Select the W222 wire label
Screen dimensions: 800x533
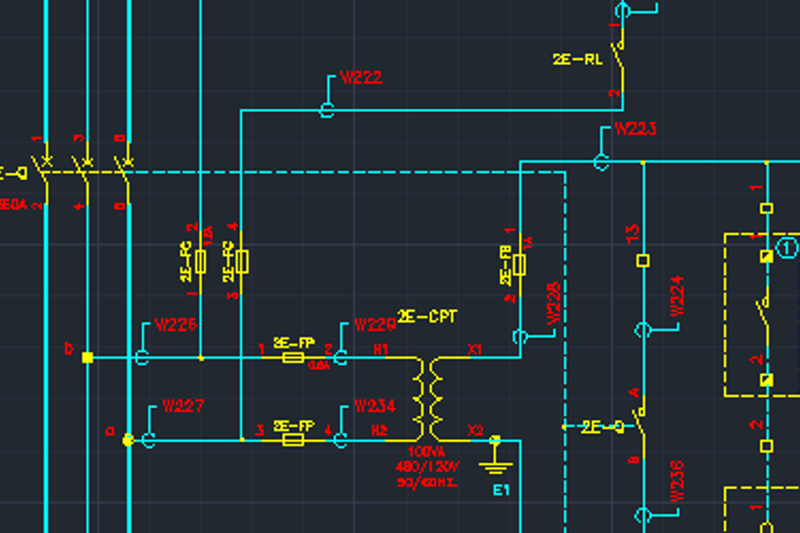[361, 78]
